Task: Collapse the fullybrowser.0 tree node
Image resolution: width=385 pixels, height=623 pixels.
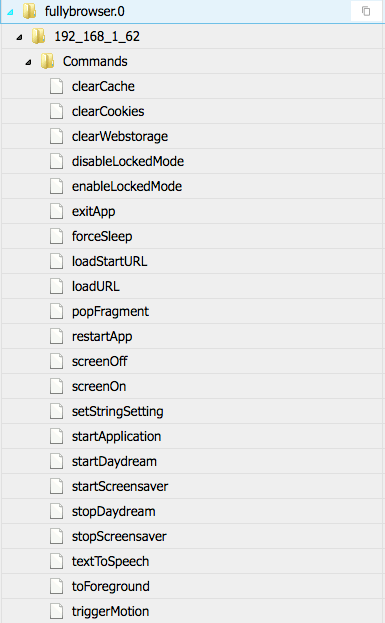Action: pyautogui.click(x=10, y=12)
